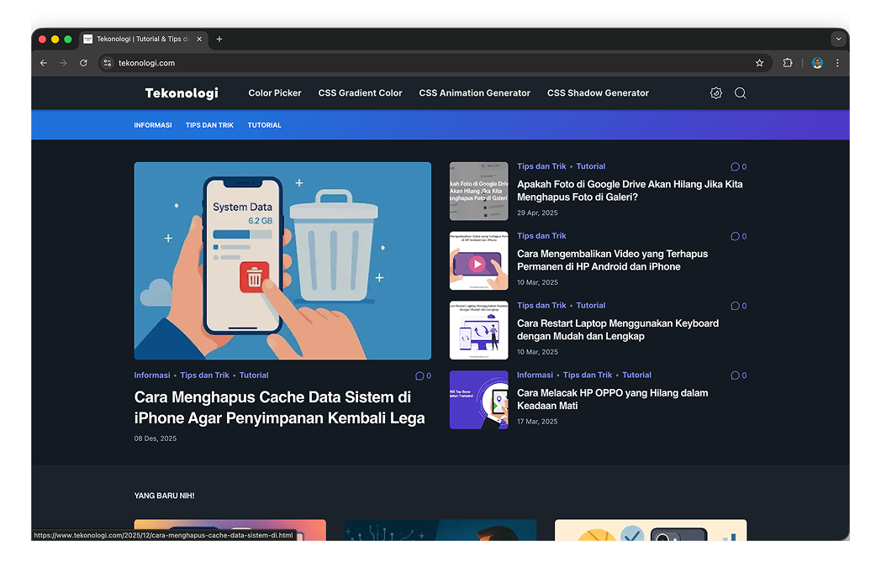The height and width of the screenshot is (588, 881).
Task: Click the gear icon beside the search icon
Action: click(715, 92)
